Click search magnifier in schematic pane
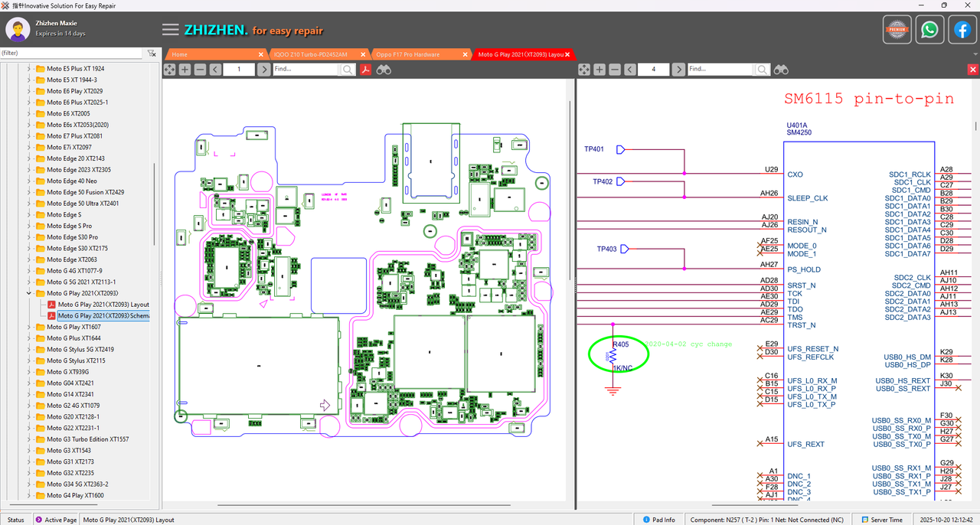Viewport: 980px width, 525px height. tap(763, 70)
